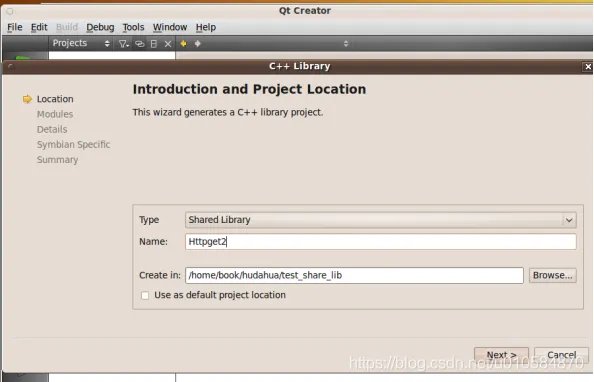Close the Projects sidebar pane

pos(168,44)
